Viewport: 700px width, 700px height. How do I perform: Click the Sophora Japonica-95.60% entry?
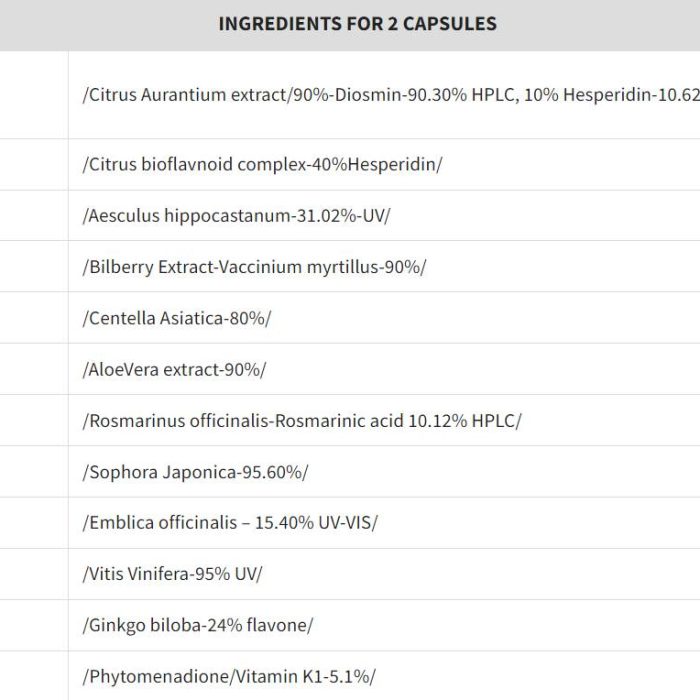point(195,472)
